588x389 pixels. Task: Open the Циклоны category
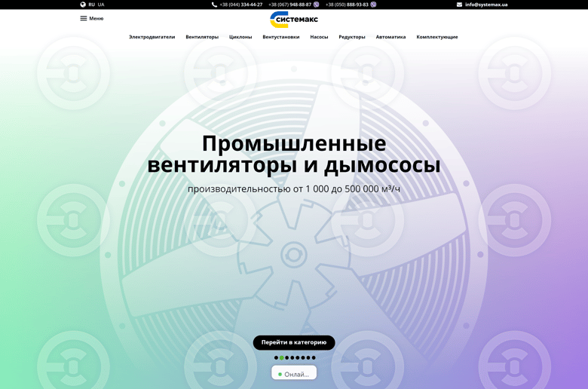pos(240,37)
